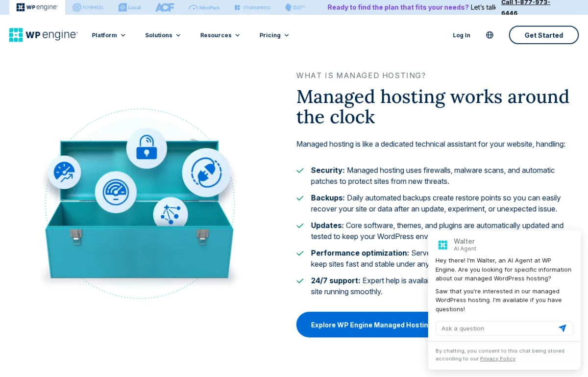
Task: Open the ACF brand link
Action: point(165,7)
